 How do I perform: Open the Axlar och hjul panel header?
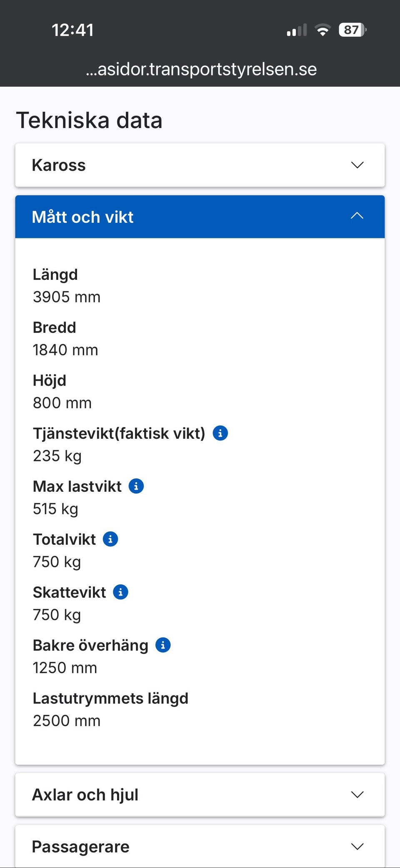pos(85,795)
